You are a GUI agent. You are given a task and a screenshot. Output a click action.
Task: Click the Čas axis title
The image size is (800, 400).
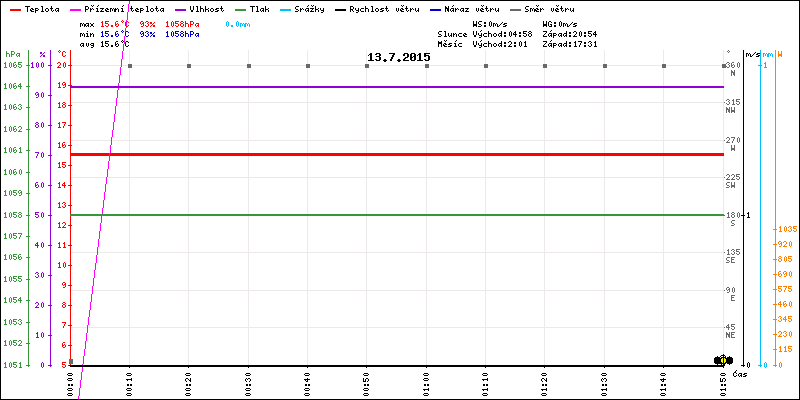pos(739,374)
